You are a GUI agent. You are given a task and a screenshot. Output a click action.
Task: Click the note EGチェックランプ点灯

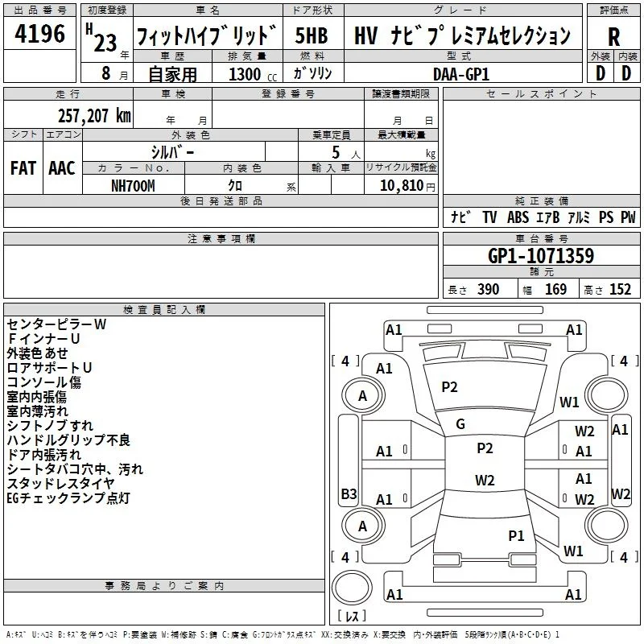pyautogui.click(x=68, y=498)
